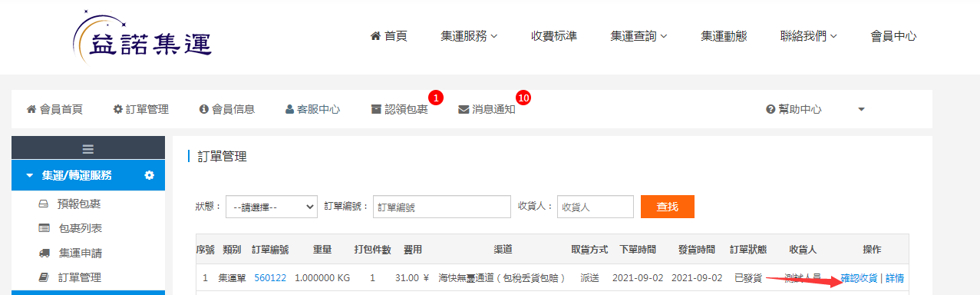Open 消息通知 tab

[x=487, y=109]
